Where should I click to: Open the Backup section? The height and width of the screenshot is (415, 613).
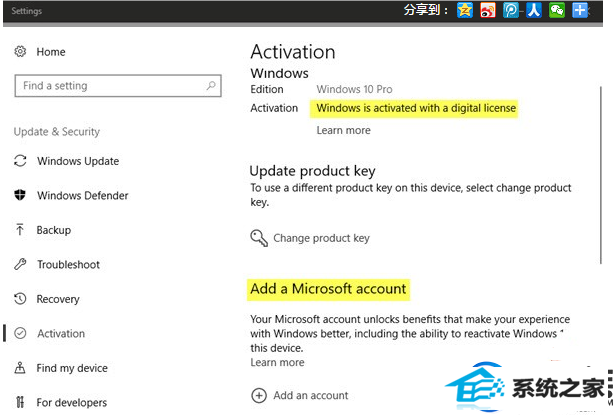(x=54, y=230)
